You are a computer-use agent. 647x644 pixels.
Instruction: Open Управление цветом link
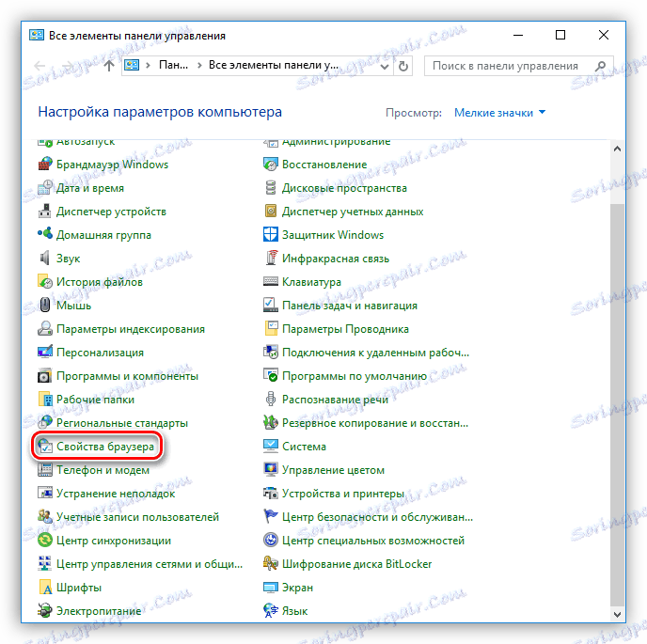click(x=333, y=470)
